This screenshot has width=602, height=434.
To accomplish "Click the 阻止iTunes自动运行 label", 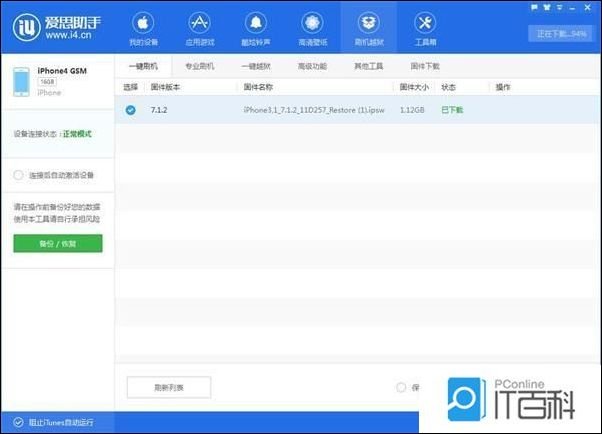I will click(x=61, y=422).
